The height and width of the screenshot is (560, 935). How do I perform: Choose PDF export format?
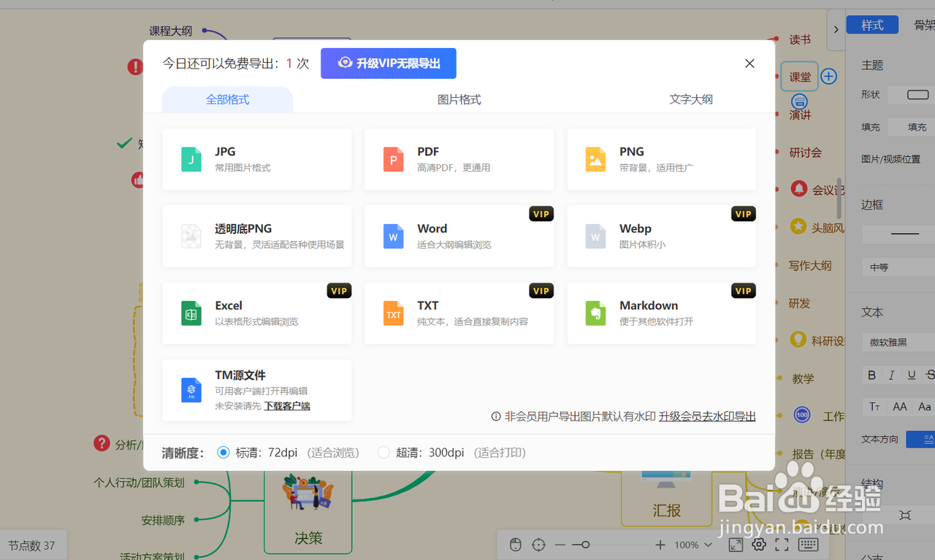click(459, 159)
